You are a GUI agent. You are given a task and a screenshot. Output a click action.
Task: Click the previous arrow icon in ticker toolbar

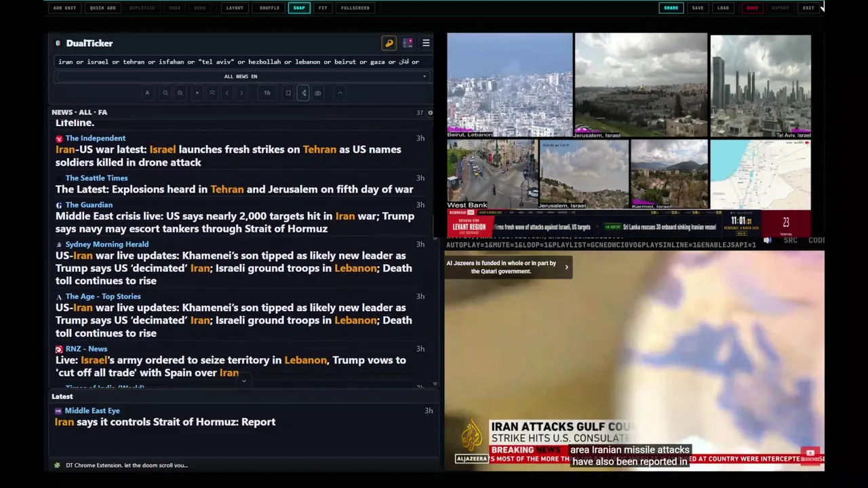227,93
